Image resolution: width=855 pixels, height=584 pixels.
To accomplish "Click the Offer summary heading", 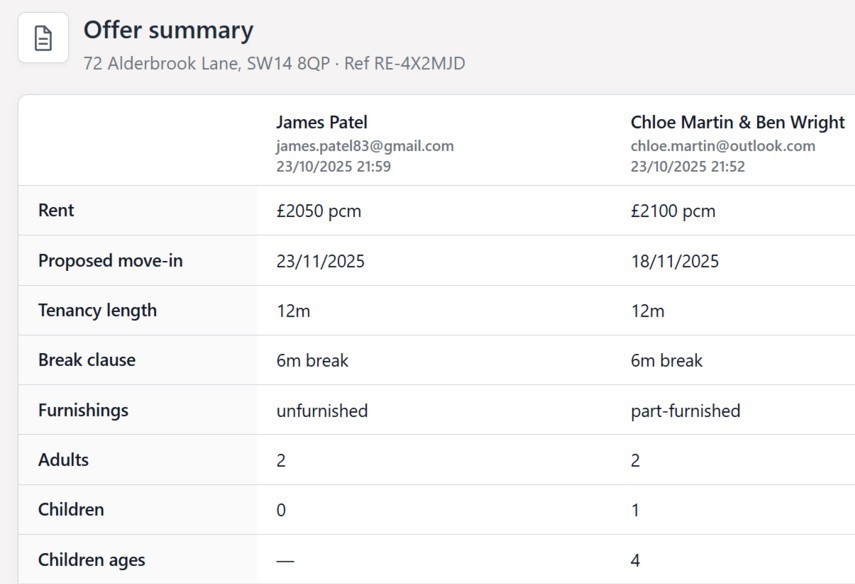I will [168, 30].
